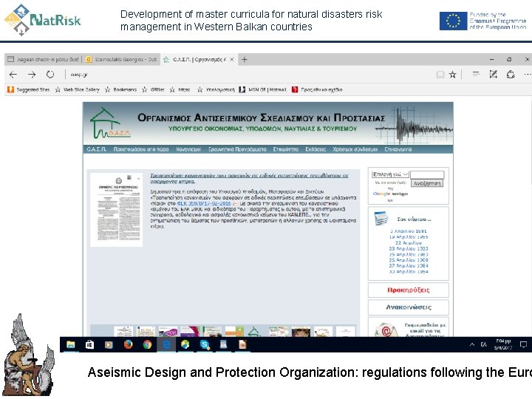The height and width of the screenshot is (399, 532).
Task: Open the Edge More ellipsis menu
Action: [528, 75]
